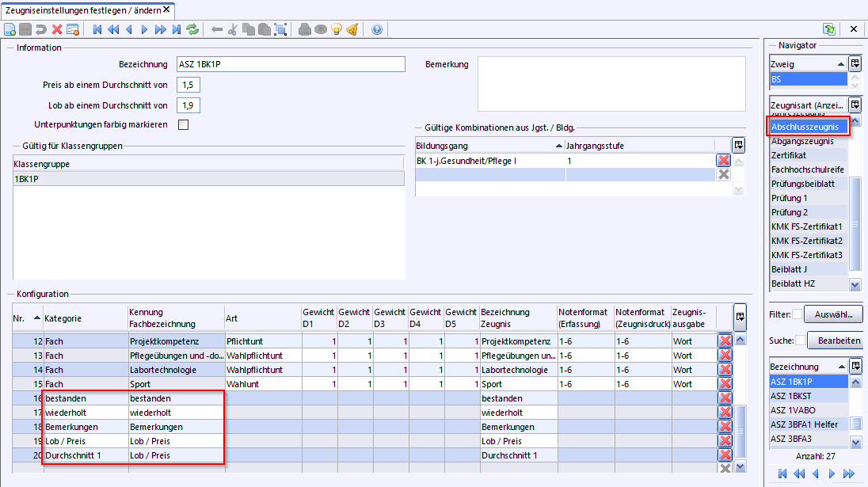Delete the Sport row with its red X
Screen dimensions: 868x487
pos(725,384)
